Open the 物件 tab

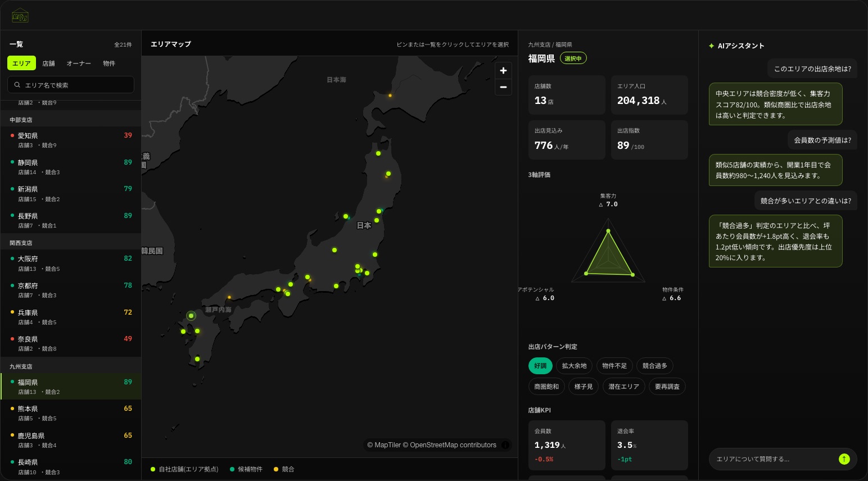pyautogui.click(x=109, y=63)
